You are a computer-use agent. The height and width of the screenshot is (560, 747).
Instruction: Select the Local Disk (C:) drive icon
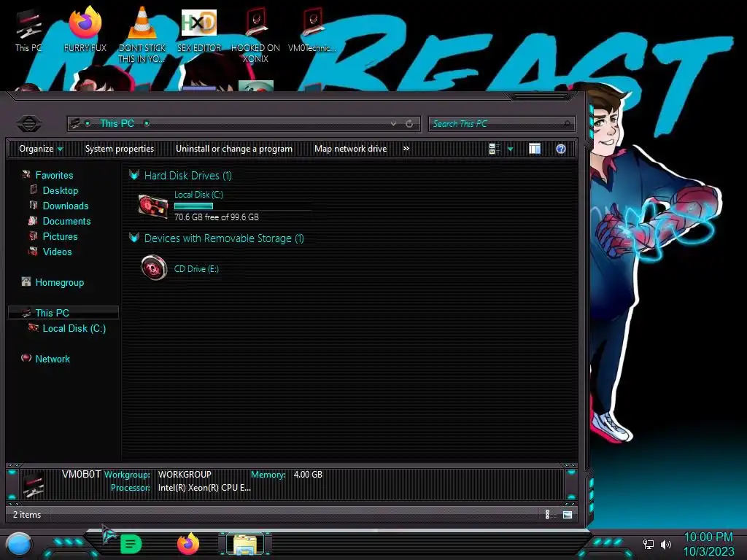pyautogui.click(x=153, y=206)
